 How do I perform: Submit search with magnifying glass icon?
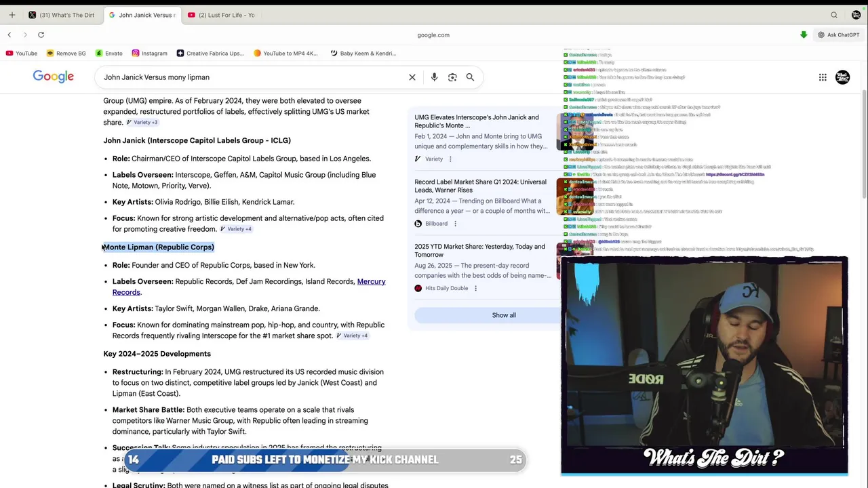pos(470,77)
